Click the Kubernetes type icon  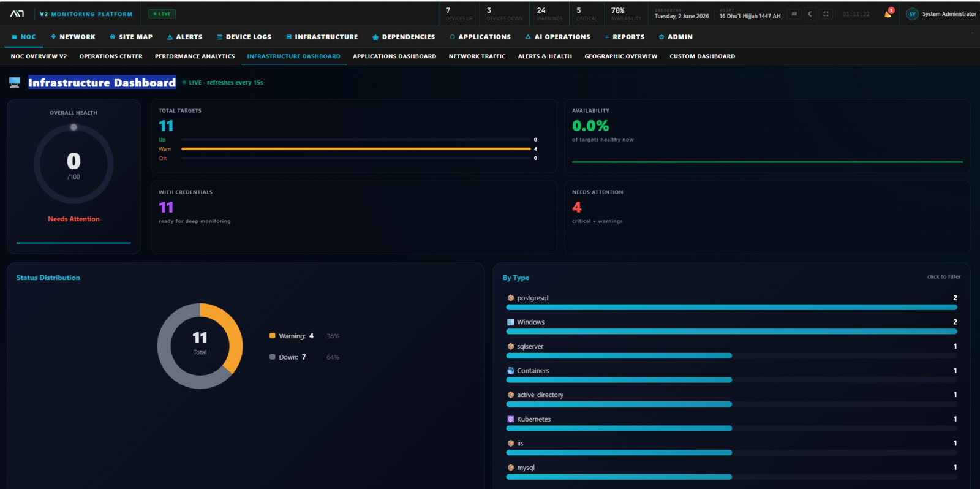pos(511,419)
